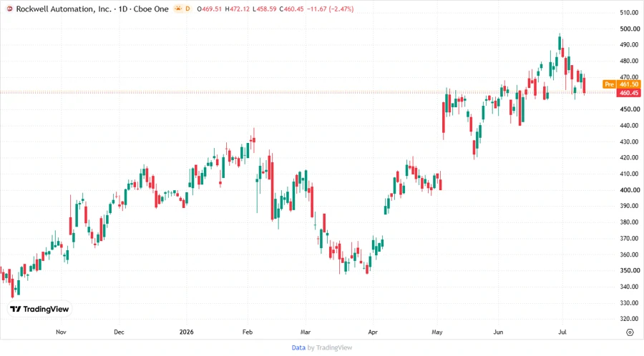Screen dimensions: 644x356
Task: Click the Pre 461.50 price label
Action: 621,84
